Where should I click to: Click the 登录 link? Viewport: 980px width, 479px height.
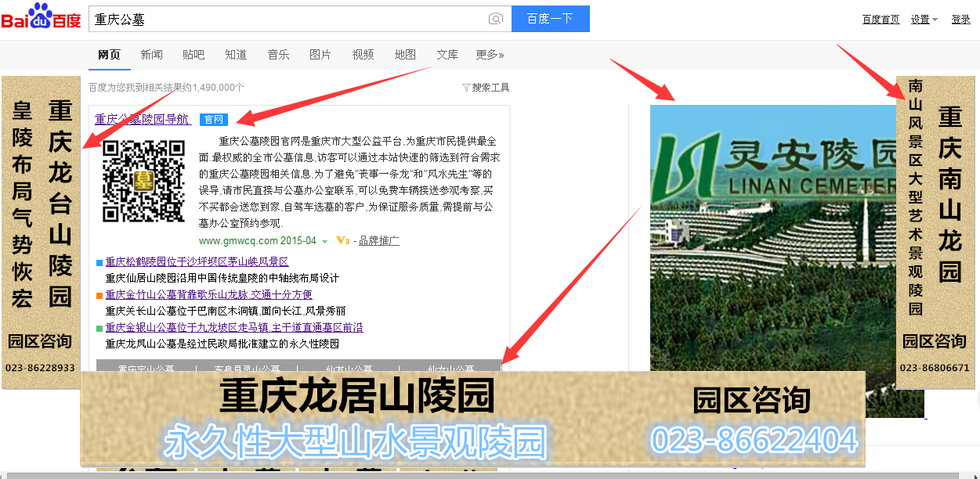tap(961, 20)
